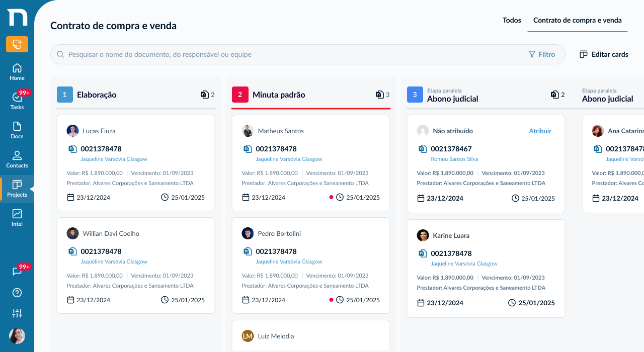Viewport: 644px width, 352px height.
Task: Click Willian Davi Coelho's avatar
Action: point(72,233)
